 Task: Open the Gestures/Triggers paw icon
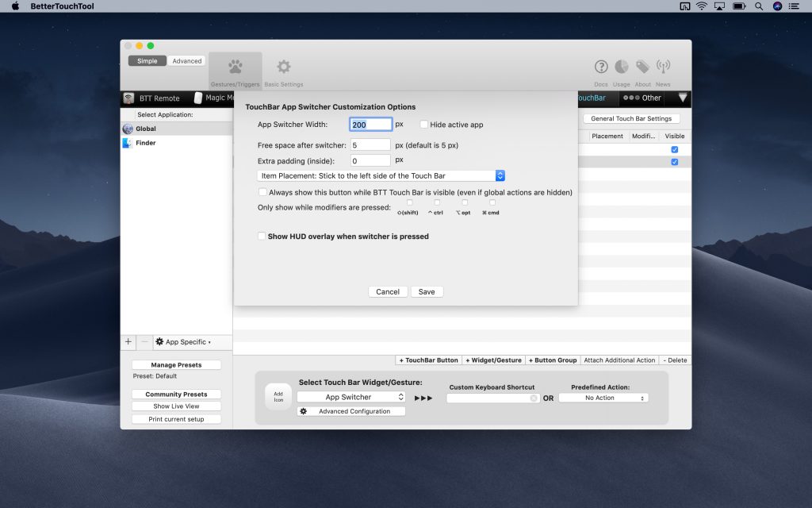(235, 67)
